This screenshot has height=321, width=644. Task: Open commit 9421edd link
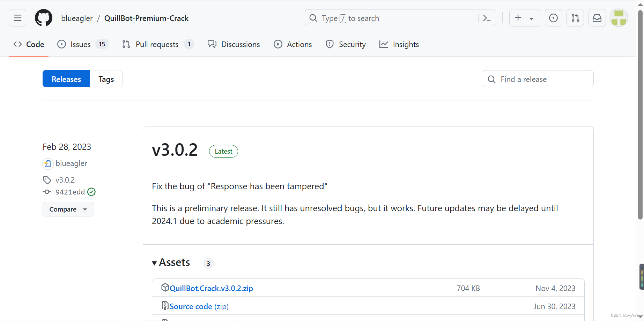[70, 192]
